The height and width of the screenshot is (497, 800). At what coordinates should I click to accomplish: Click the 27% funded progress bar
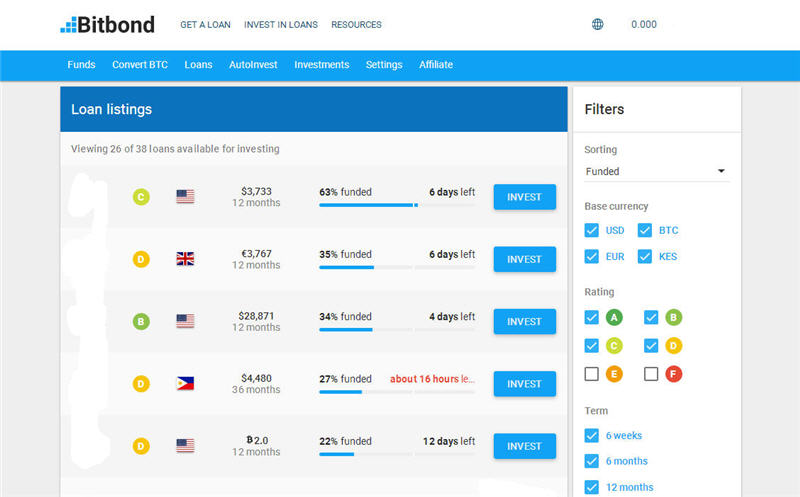[x=397, y=392]
